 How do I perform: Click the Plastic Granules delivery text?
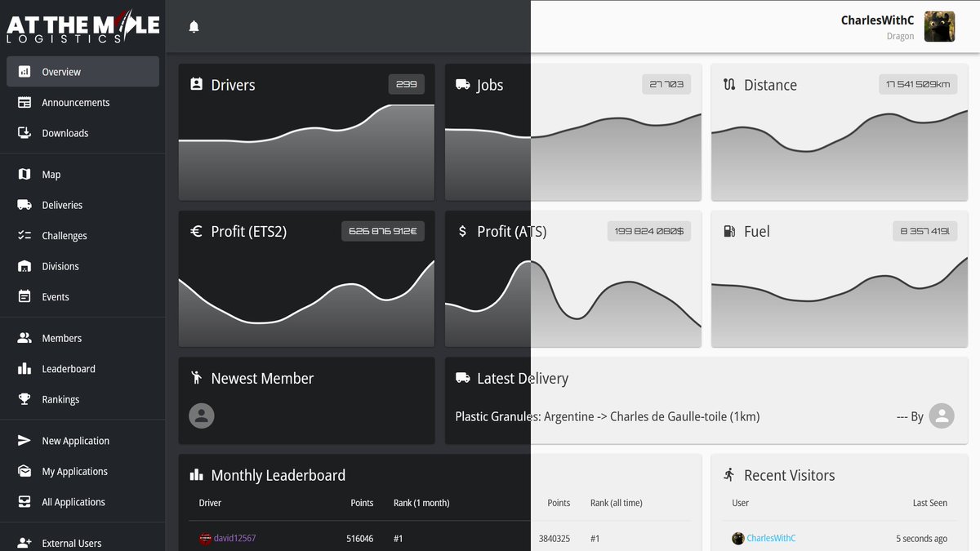click(608, 416)
